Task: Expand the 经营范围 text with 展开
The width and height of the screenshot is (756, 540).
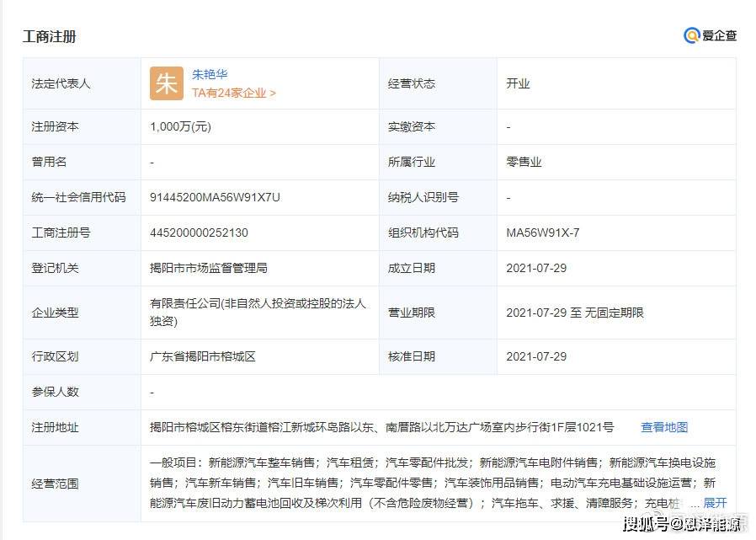Action: pos(715,503)
